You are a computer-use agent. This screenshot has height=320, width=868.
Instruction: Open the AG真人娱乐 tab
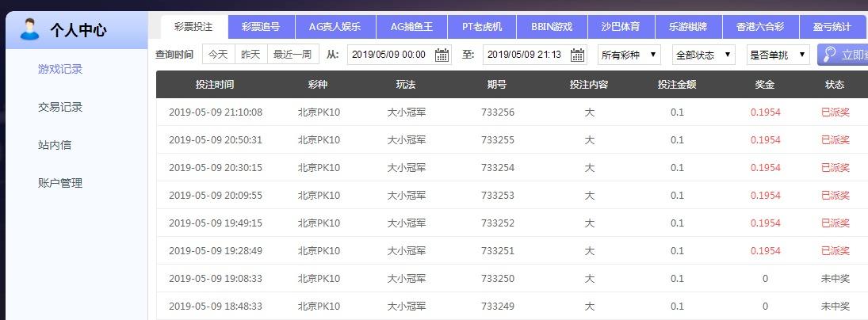334,27
